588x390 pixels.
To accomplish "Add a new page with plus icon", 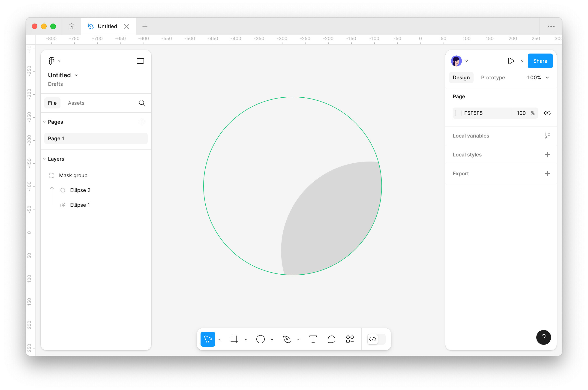I will click(x=142, y=122).
